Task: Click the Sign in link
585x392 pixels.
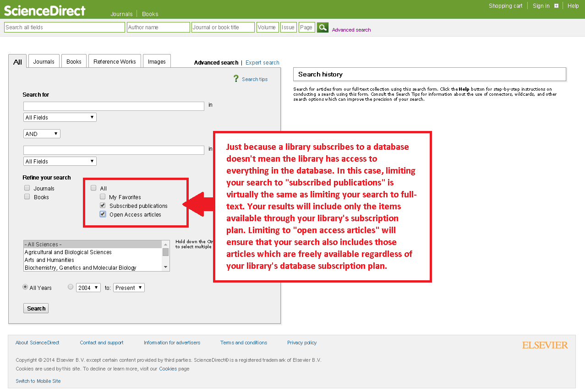Action: [541, 6]
